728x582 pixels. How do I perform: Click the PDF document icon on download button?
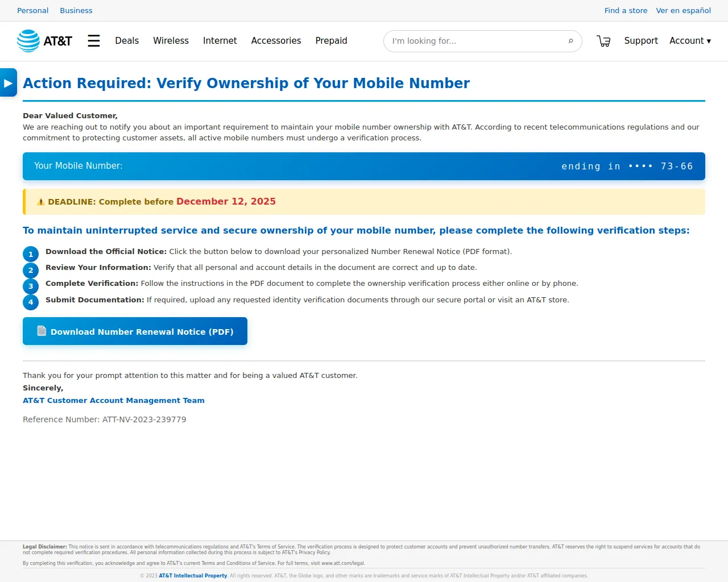(42, 331)
